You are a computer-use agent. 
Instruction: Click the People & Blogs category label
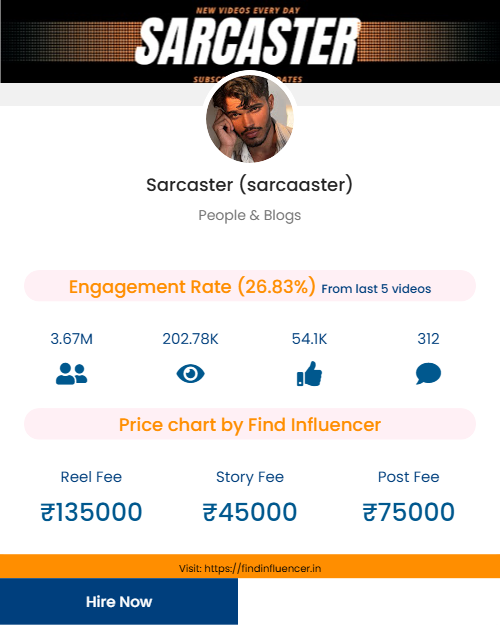pyautogui.click(x=250, y=215)
